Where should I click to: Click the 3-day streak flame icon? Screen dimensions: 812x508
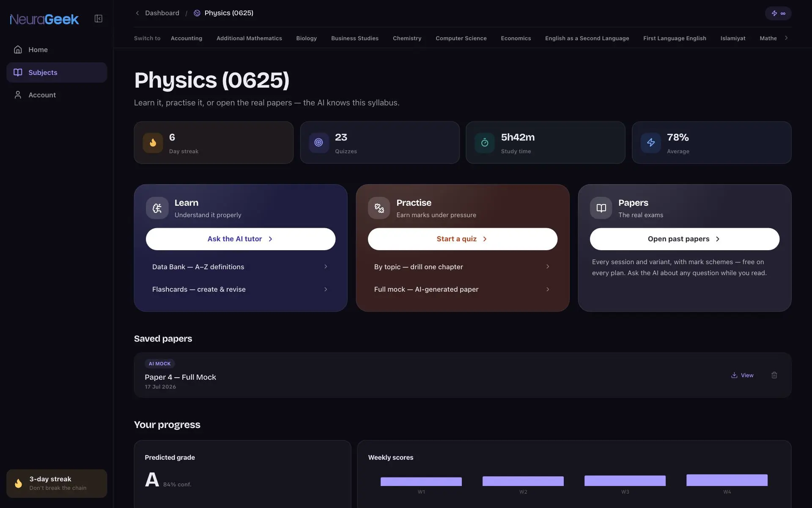pyautogui.click(x=18, y=483)
